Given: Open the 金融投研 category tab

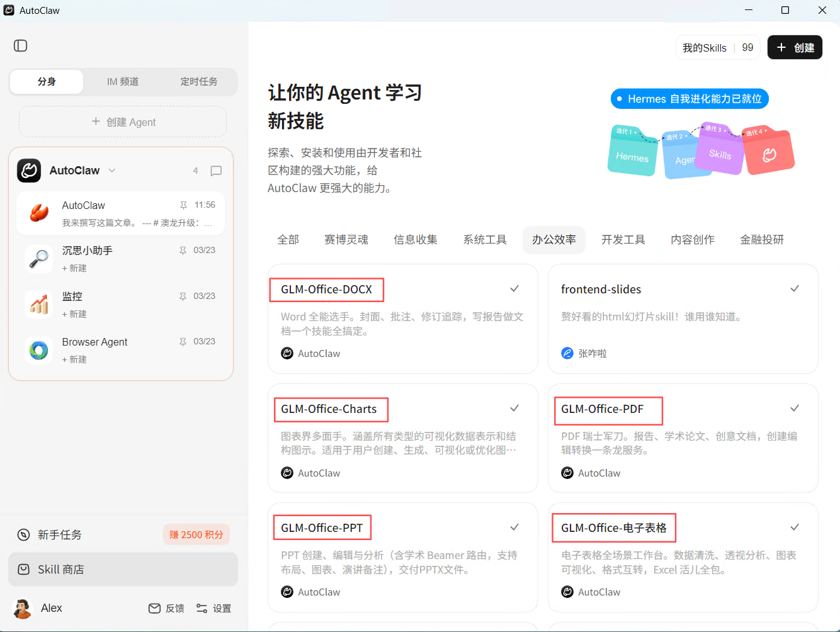Looking at the screenshot, I should click(x=762, y=240).
